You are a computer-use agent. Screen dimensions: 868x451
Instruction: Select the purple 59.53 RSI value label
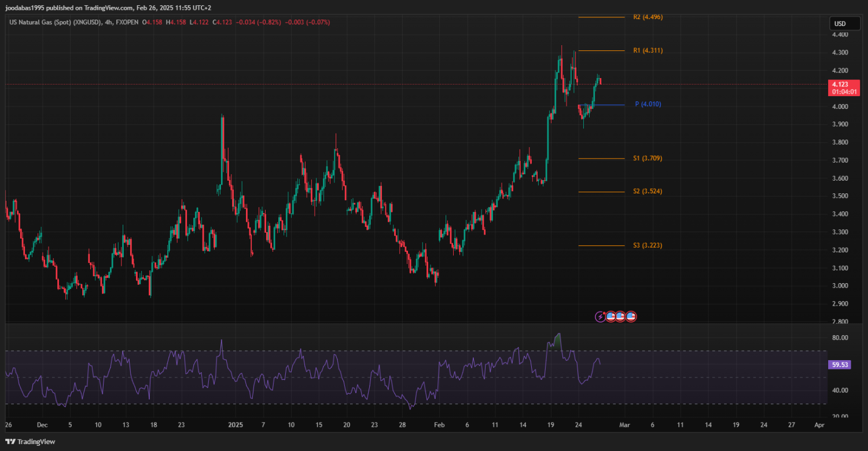tap(839, 365)
